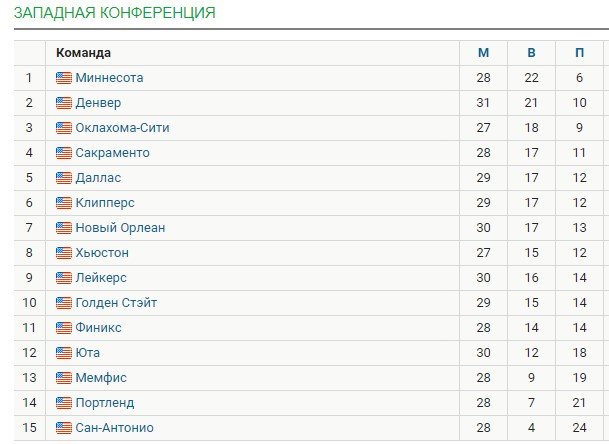Click the flag icon next to Миннесота

point(64,78)
